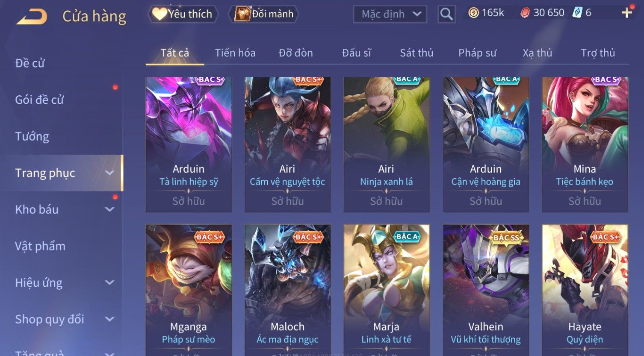Click the red ruby currency icon

pyautogui.click(x=525, y=13)
